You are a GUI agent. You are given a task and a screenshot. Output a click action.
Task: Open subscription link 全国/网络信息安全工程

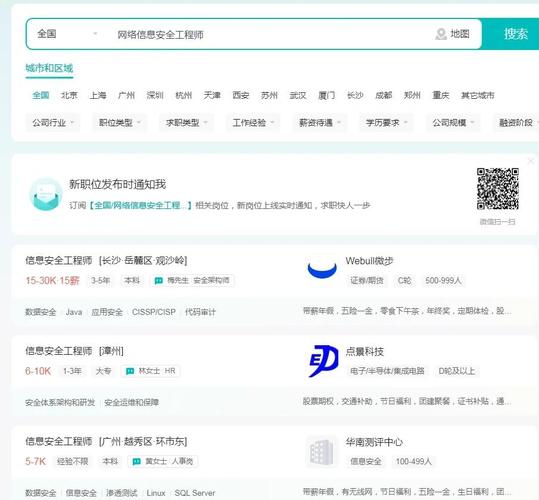140,205
